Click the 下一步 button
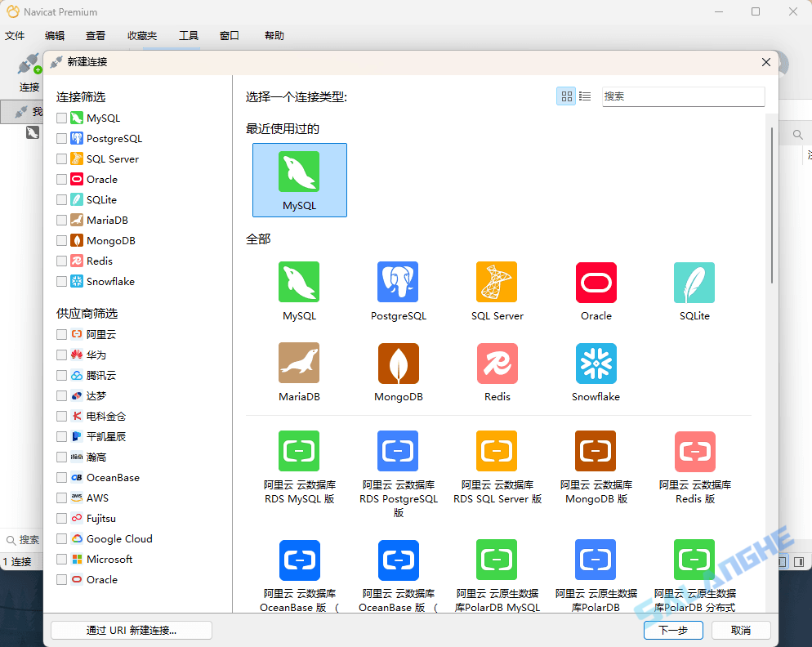The image size is (812, 647). coord(673,630)
